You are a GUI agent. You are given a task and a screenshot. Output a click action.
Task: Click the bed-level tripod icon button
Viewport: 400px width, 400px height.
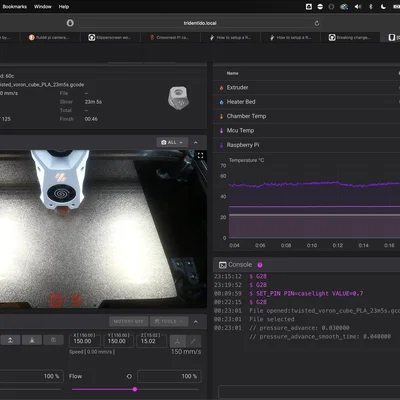click(177, 341)
